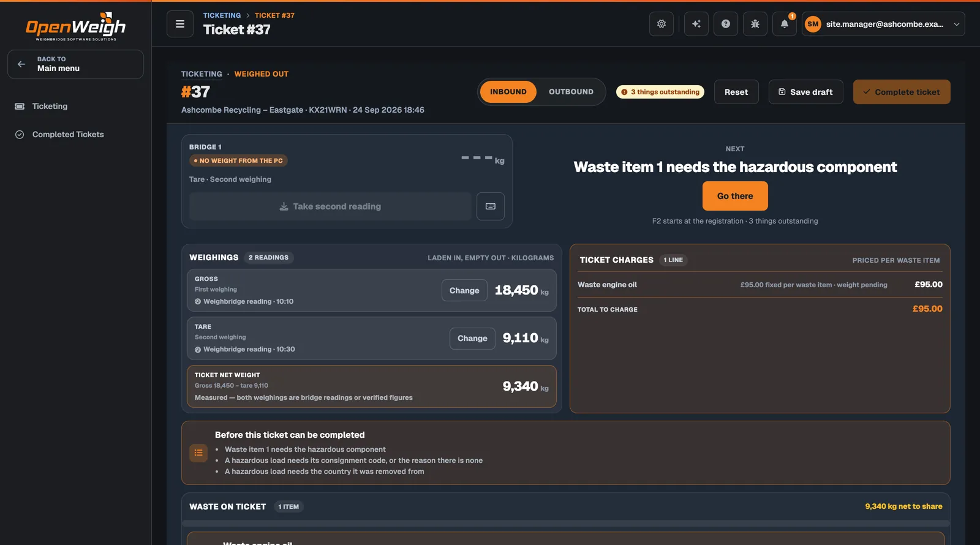Open settings gear in top bar

pyautogui.click(x=661, y=24)
